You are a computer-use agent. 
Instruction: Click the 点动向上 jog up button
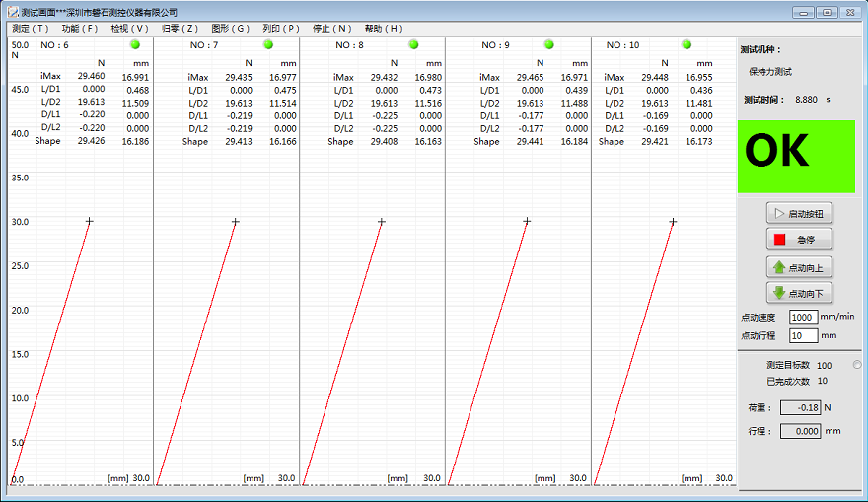pos(799,267)
